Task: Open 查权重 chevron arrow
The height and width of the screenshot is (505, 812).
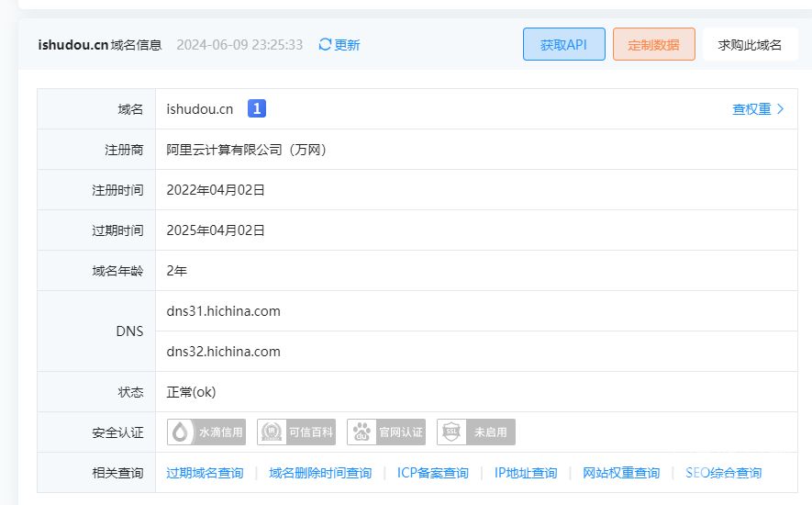Action: coord(781,109)
